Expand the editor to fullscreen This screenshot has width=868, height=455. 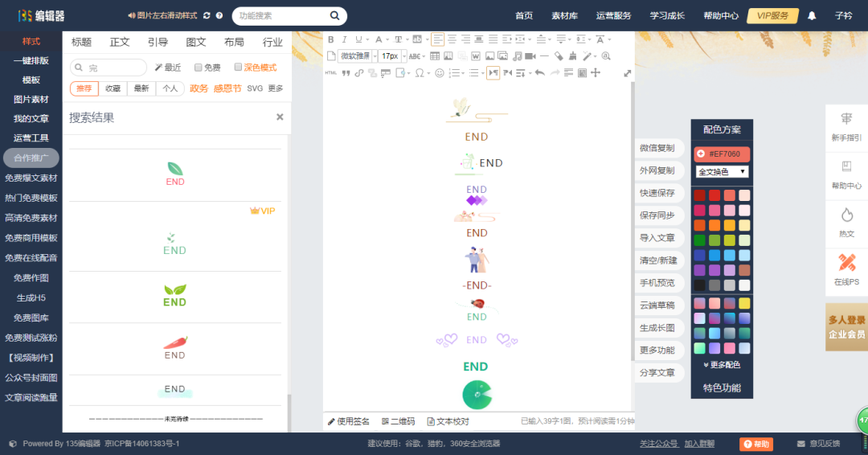coord(628,73)
